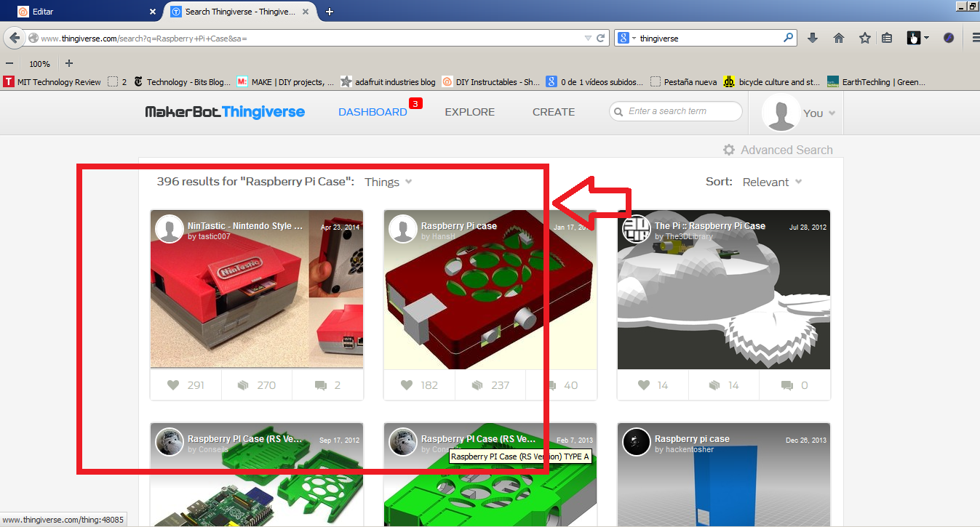Open MIT Technology Review bookmark
Image resolution: width=980 pixels, height=527 pixels.
click(x=52, y=82)
